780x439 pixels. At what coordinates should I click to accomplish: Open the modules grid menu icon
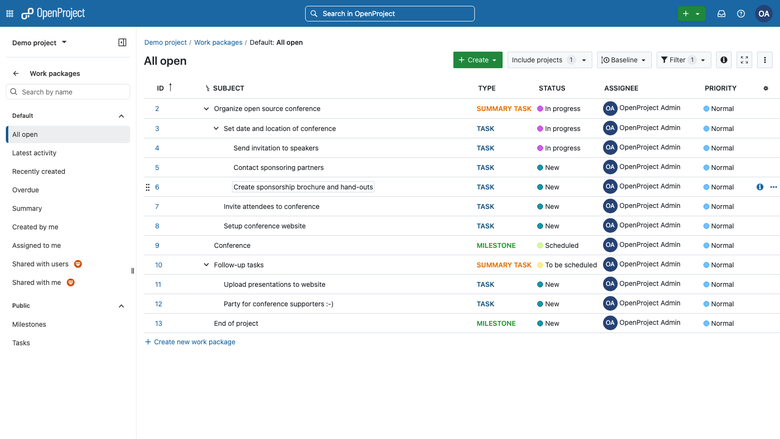click(x=9, y=13)
